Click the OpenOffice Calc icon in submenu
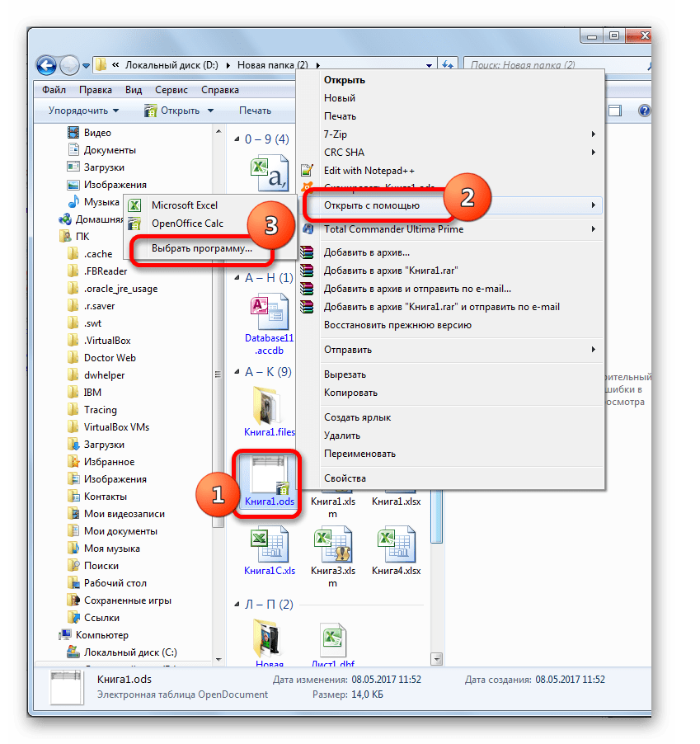This screenshot has height=744, width=700. click(x=134, y=223)
